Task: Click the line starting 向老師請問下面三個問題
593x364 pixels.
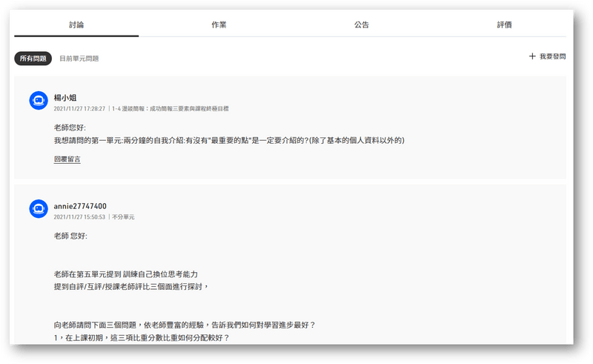Action: pos(185,325)
